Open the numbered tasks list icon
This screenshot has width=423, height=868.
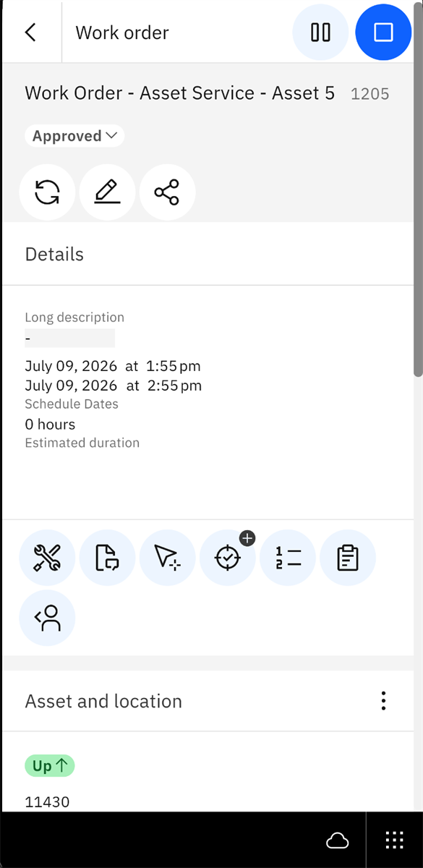[x=288, y=558]
